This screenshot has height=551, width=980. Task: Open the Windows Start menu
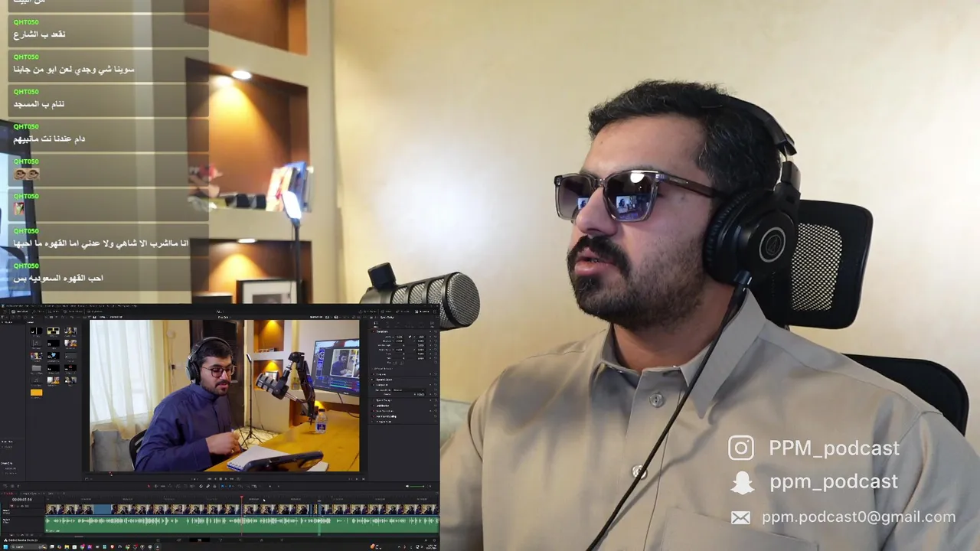pos(5,547)
